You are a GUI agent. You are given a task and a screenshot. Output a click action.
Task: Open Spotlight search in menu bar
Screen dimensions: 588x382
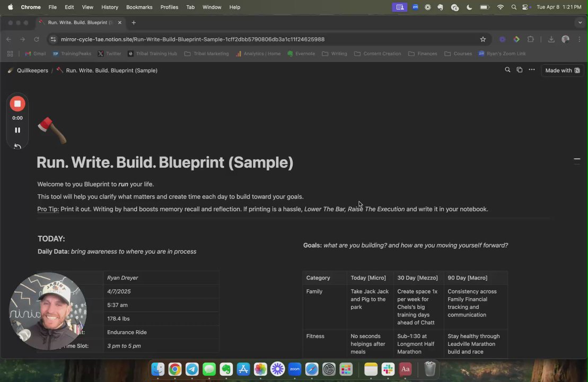tap(514, 7)
